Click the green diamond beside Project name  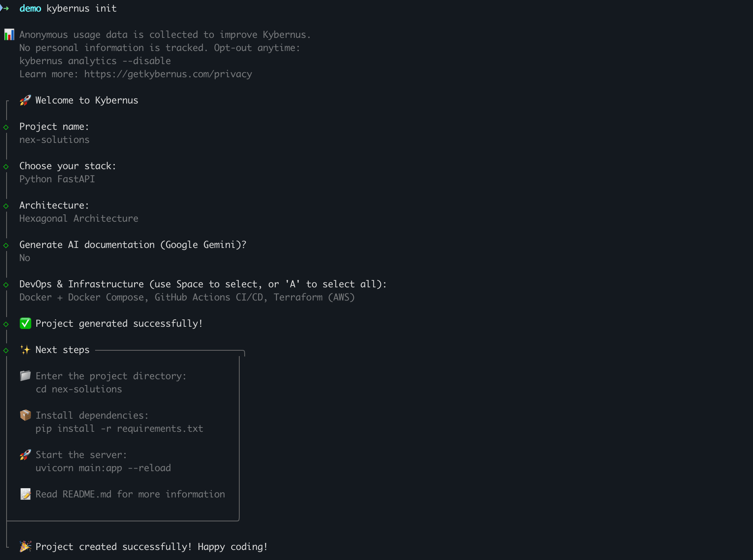[6, 127]
